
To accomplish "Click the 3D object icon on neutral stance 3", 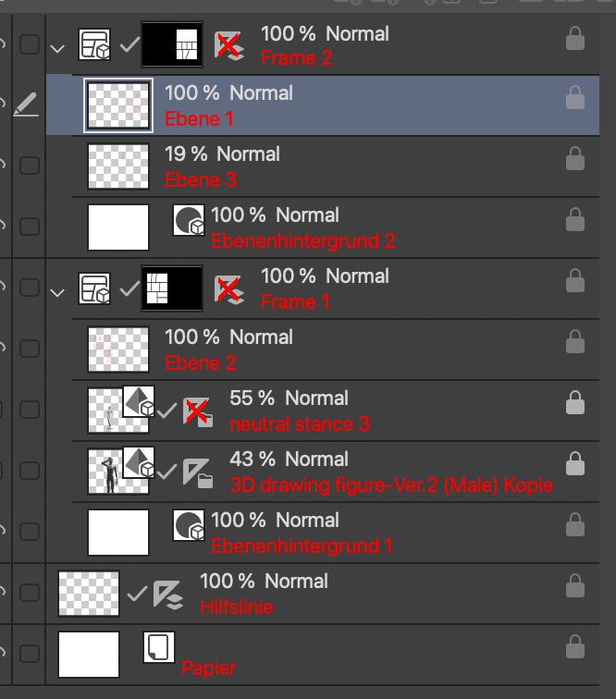I will coord(138,400).
